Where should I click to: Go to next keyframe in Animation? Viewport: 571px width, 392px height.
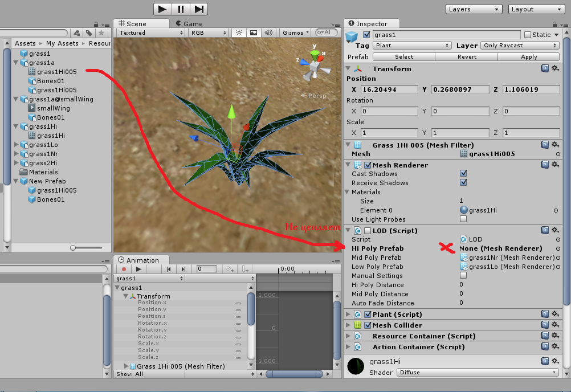[183, 269]
